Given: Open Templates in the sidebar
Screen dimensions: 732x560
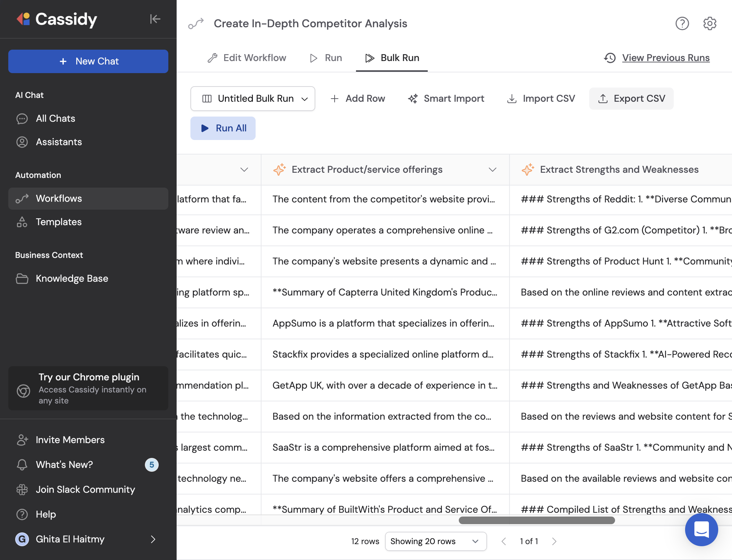Looking at the screenshot, I should point(88,222).
